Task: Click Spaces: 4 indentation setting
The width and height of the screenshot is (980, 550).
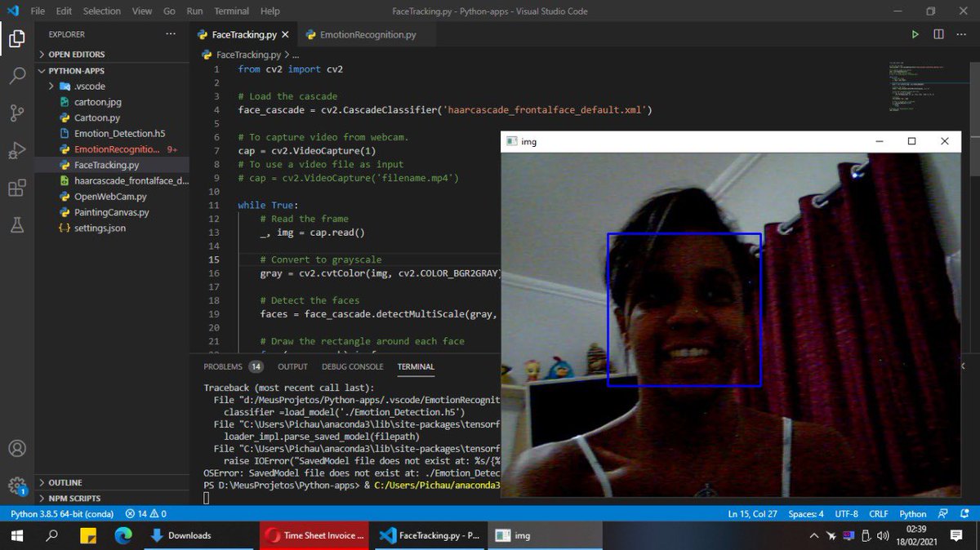Action: coord(806,514)
